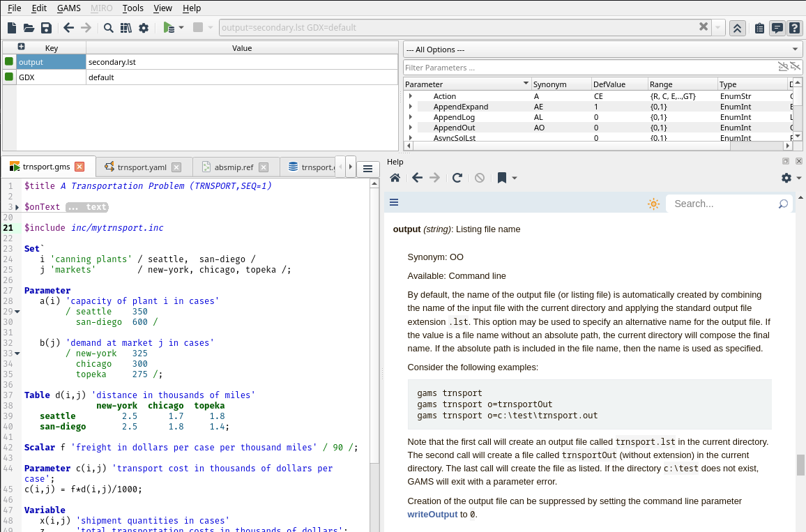
Task: Toggle Help page light theme sun icon
Action: tap(653, 204)
